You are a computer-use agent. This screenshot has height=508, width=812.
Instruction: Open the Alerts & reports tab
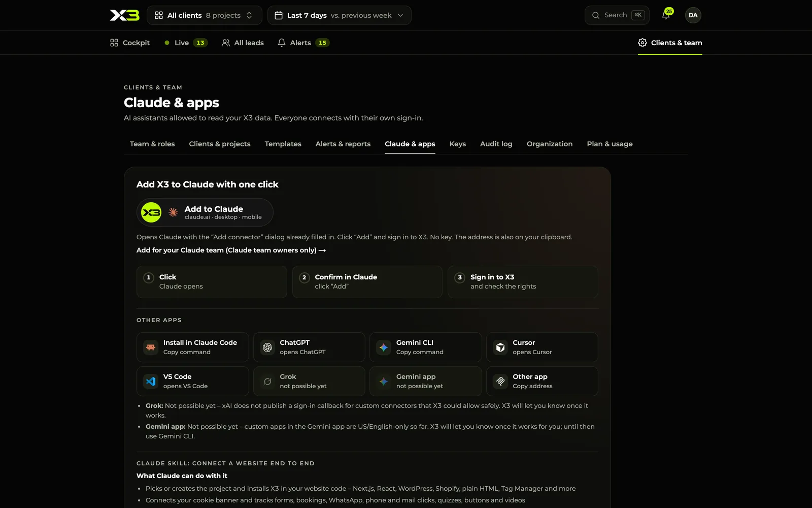(x=343, y=144)
